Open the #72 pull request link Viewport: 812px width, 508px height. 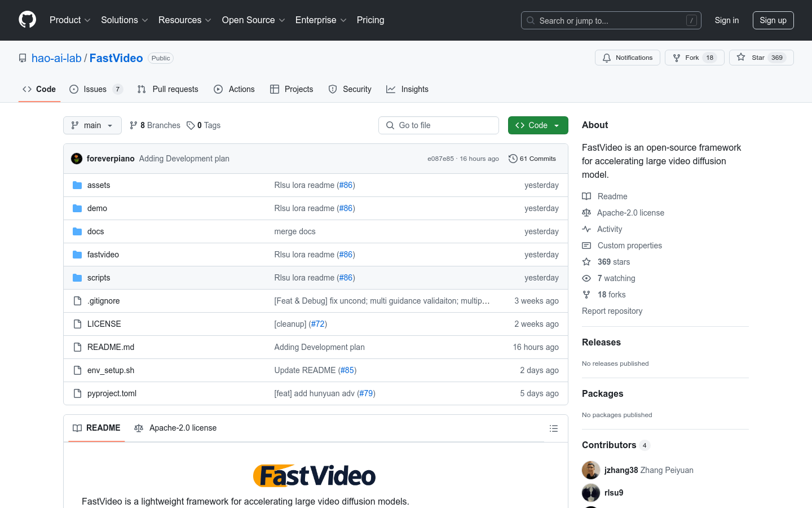click(318, 324)
